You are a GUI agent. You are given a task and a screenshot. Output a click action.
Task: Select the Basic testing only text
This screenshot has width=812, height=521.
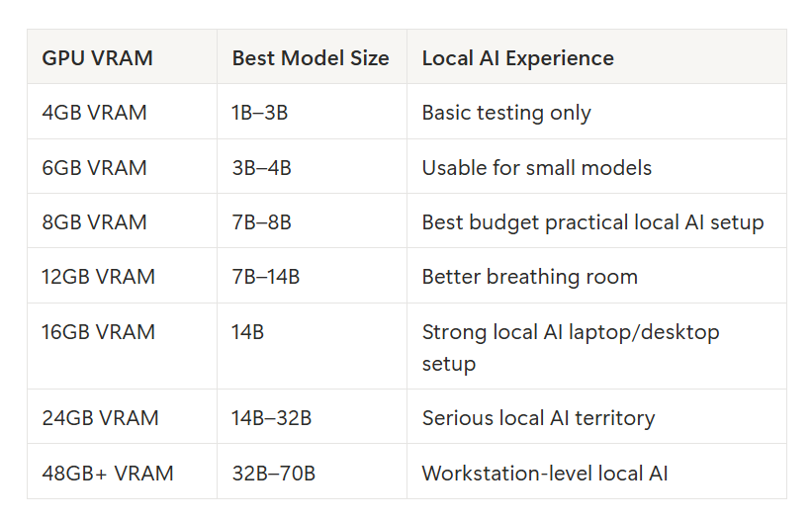(506, 113)
